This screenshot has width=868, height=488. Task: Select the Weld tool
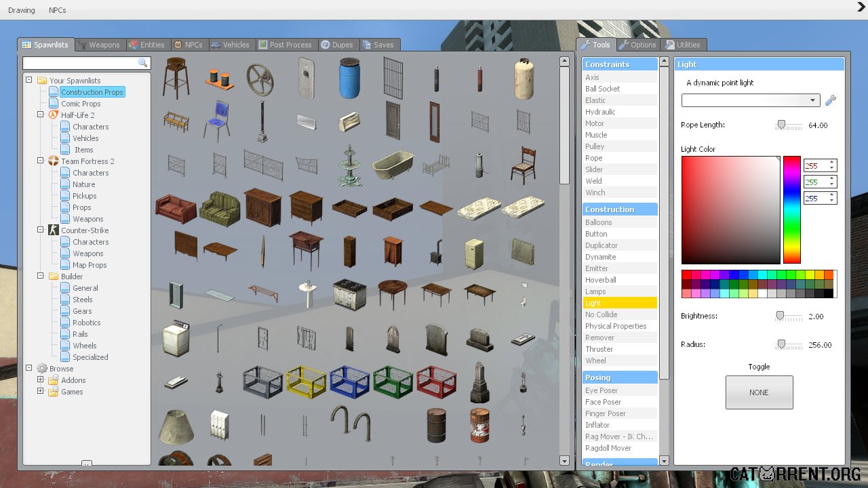point(620,181)
